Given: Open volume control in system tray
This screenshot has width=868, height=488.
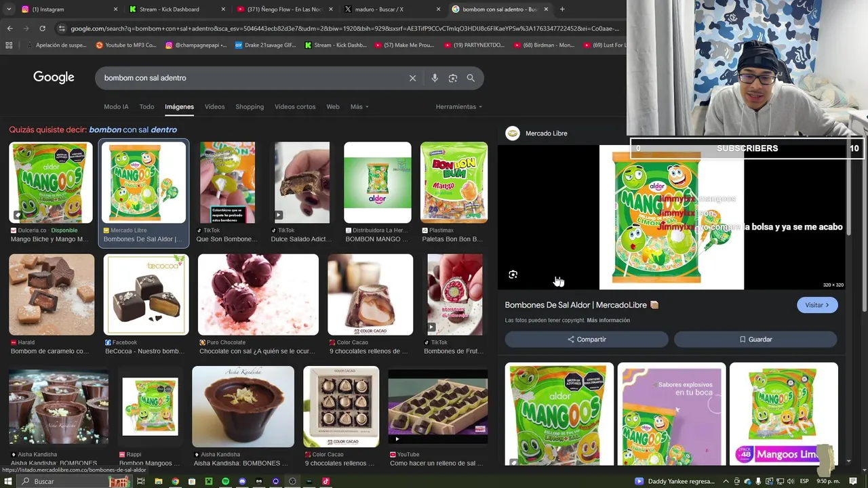Looking at the screenshot, I should (x=790, y=481).
